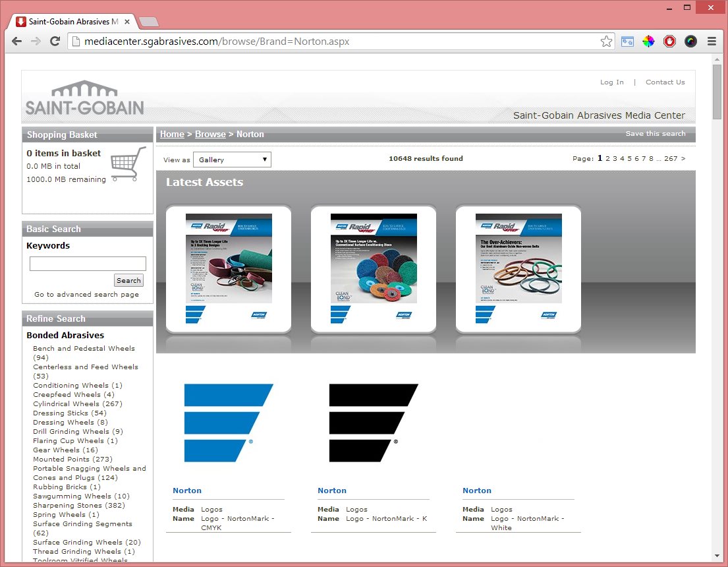Filter by Rubbing Bricks (1)
The image size is (728, 567).
click(x=67, y=487)
